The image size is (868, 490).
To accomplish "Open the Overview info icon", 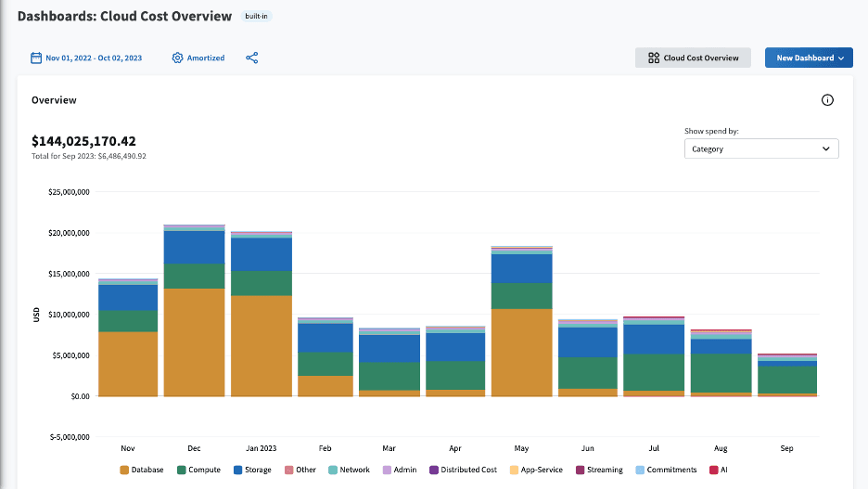I will (x=827, y=100).
